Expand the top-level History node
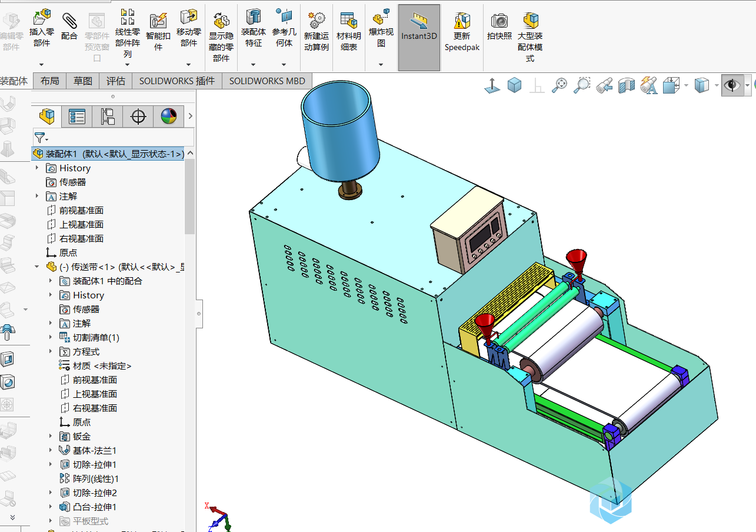The height and width of the screenshot is (532, 756). coord(37,168)
